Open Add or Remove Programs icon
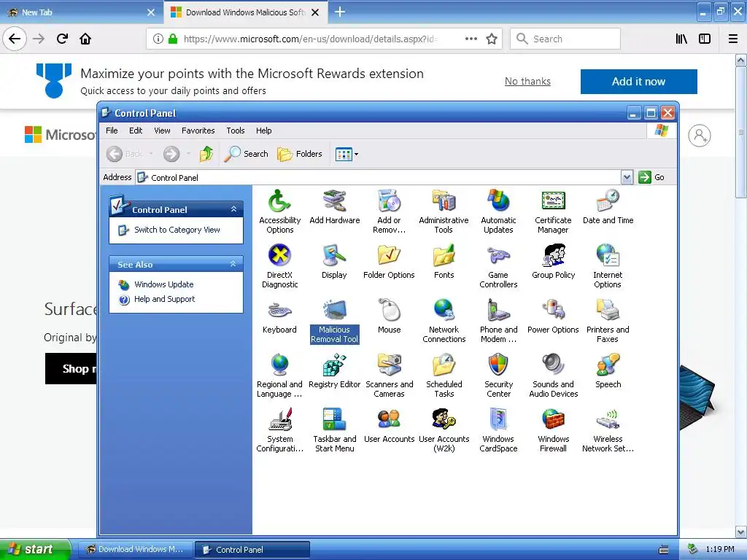747x560 pixels. [x=390, y=211]
